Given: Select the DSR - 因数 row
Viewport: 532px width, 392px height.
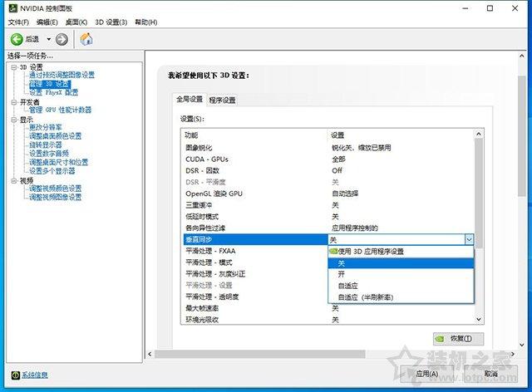Looking at the screenshot, I should coord(328,170).
